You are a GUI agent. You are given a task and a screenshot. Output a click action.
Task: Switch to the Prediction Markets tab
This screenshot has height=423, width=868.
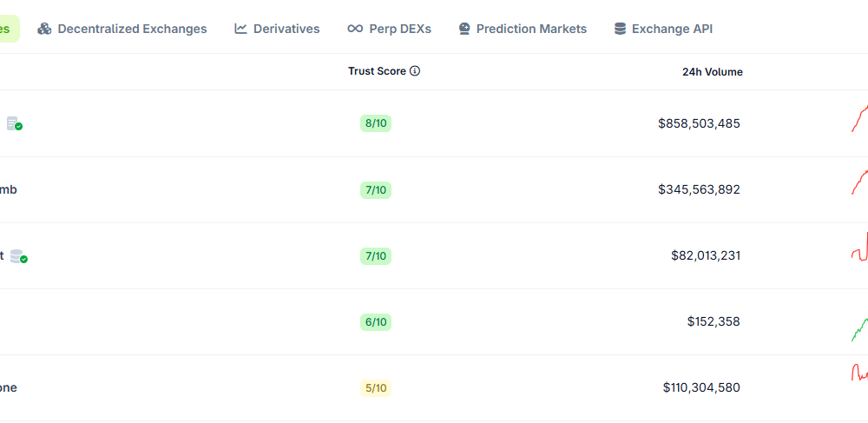[x=531, y=29]
